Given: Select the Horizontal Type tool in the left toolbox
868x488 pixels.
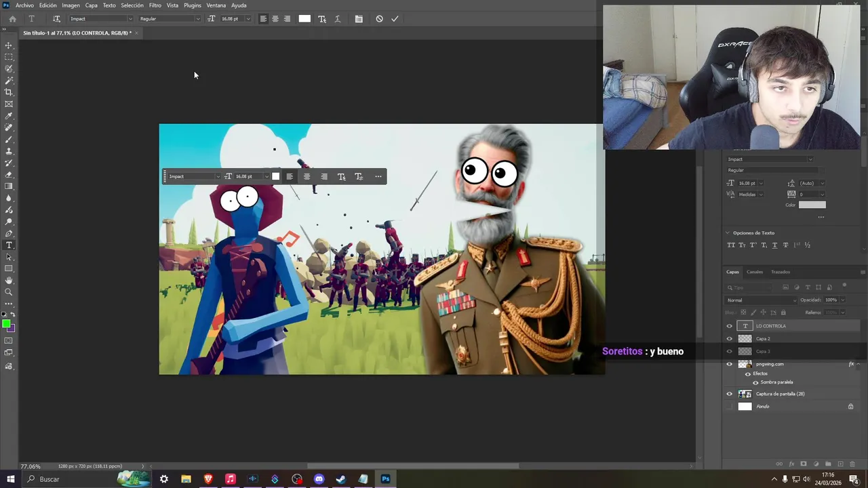Looking at the screenshot, I should point(9,245).
